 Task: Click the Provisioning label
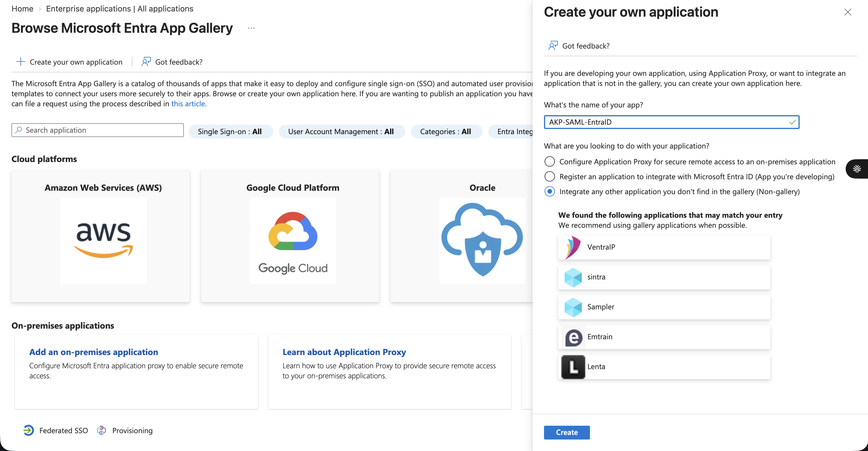132,430
